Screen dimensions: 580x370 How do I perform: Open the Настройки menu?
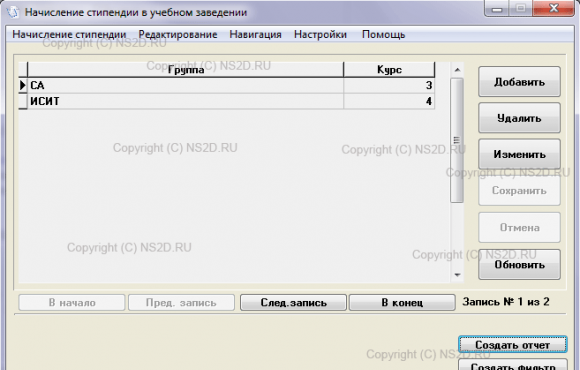pos(320,34)
